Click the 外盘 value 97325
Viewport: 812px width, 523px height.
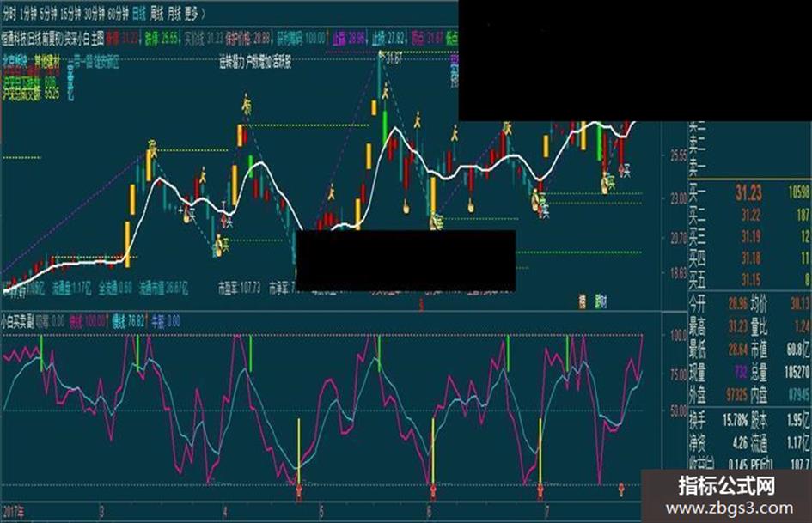pyautogui.click(x=737, y=395)
